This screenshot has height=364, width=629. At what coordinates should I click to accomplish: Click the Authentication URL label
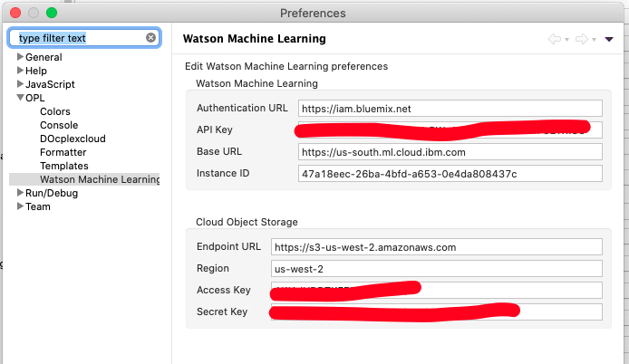point(242,109)
